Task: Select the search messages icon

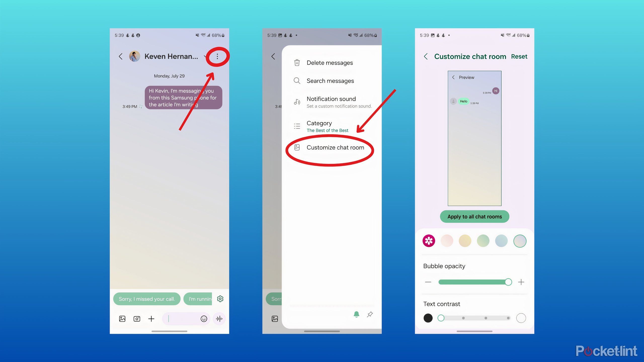Action: (296, 80)
